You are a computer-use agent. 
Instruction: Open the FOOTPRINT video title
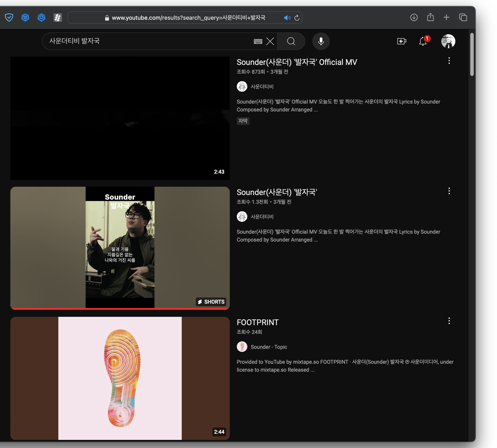pyautogui.click(x=257, y=322)
